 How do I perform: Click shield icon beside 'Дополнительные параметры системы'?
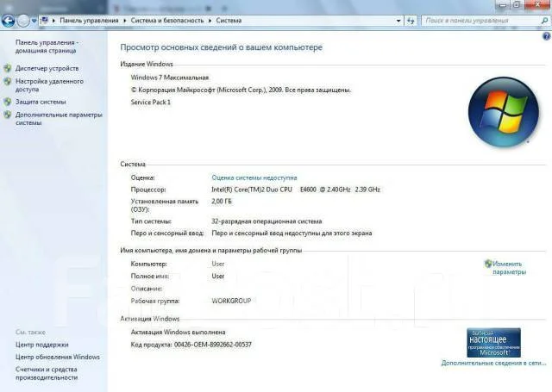8,115
